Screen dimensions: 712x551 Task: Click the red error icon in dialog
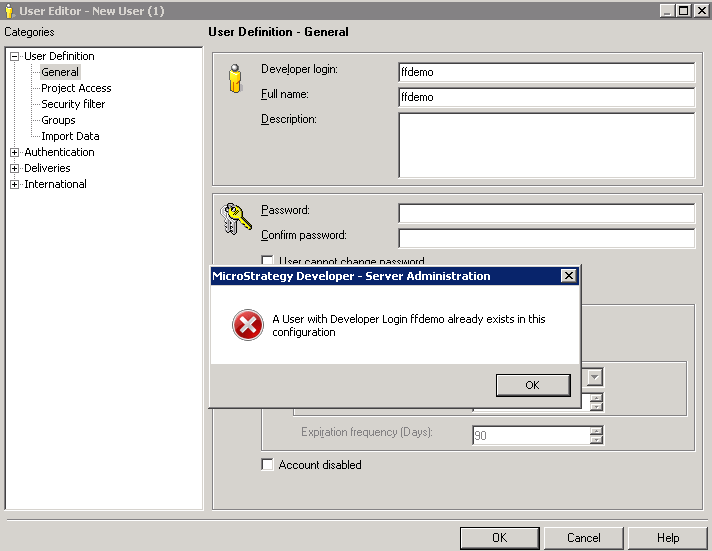pos(247,325)
